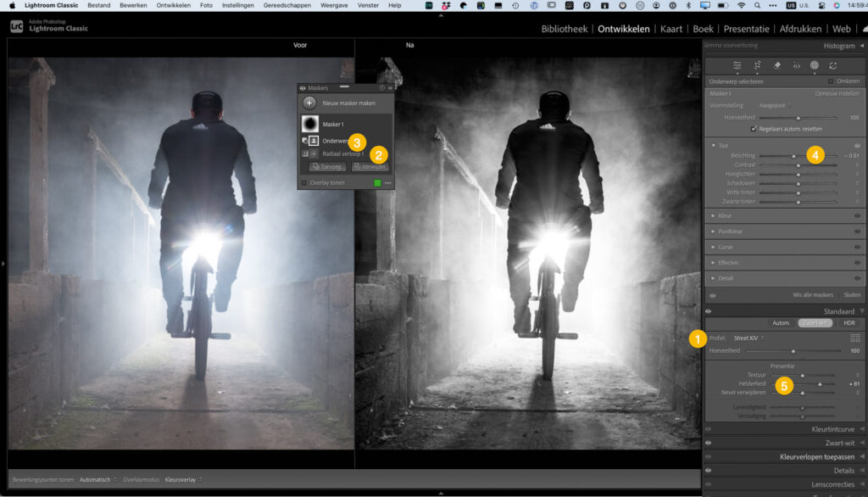The width and height of the screenshot is (868, 497).
Task: Click Opnieuw instellen for Masker 1
Action: (837, 93)
